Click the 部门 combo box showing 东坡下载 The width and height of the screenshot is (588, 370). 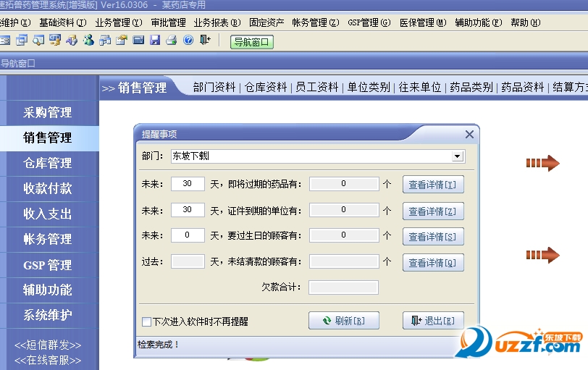tap(318, 156)
